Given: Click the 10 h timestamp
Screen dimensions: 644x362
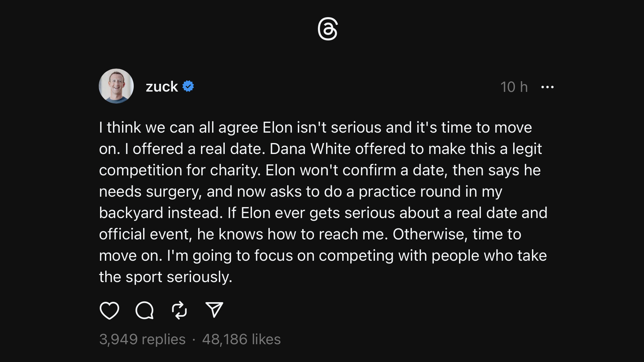Looking at the screenshot, I should (514, 87).
